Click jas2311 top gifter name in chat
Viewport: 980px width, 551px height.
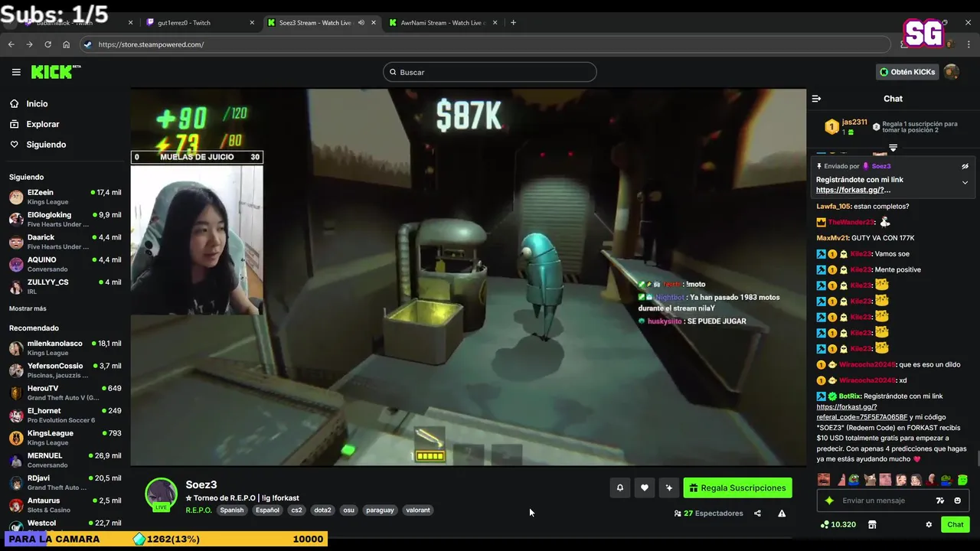pos(854,122)
